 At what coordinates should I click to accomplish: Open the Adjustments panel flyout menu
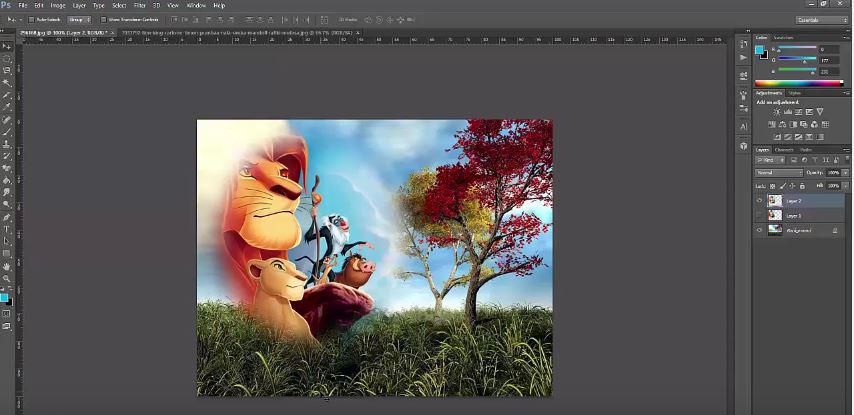[x=846, y=93]
